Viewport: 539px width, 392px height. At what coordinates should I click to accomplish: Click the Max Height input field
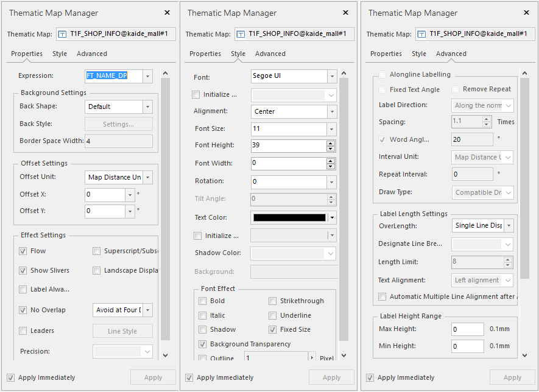pyautogui.click(x=468, y=329)
